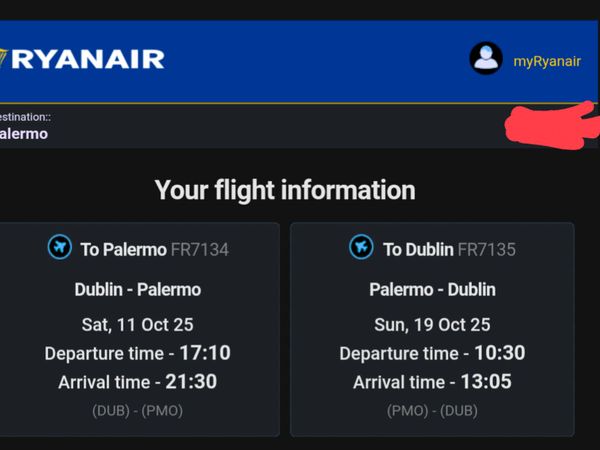The width and height of the screenshot is (600, 450).
Task: Click the 17:10 departure time
Action: click(x=205, y=353)
